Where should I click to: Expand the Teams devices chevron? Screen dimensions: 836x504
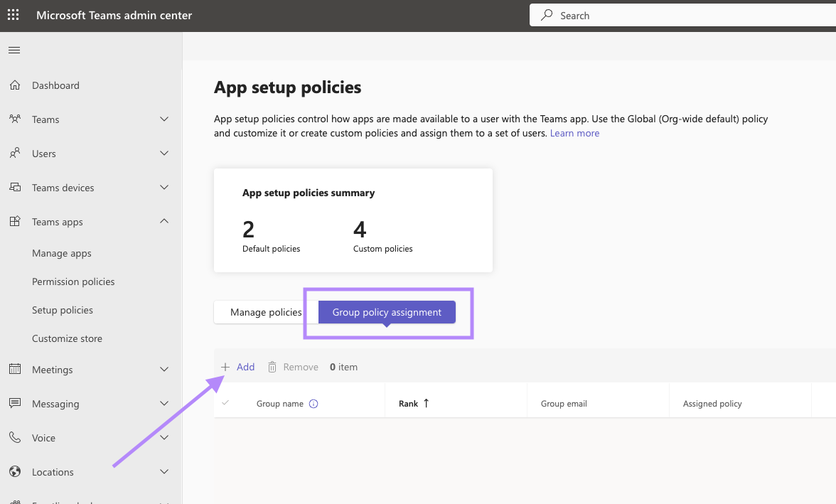[164, 187]
